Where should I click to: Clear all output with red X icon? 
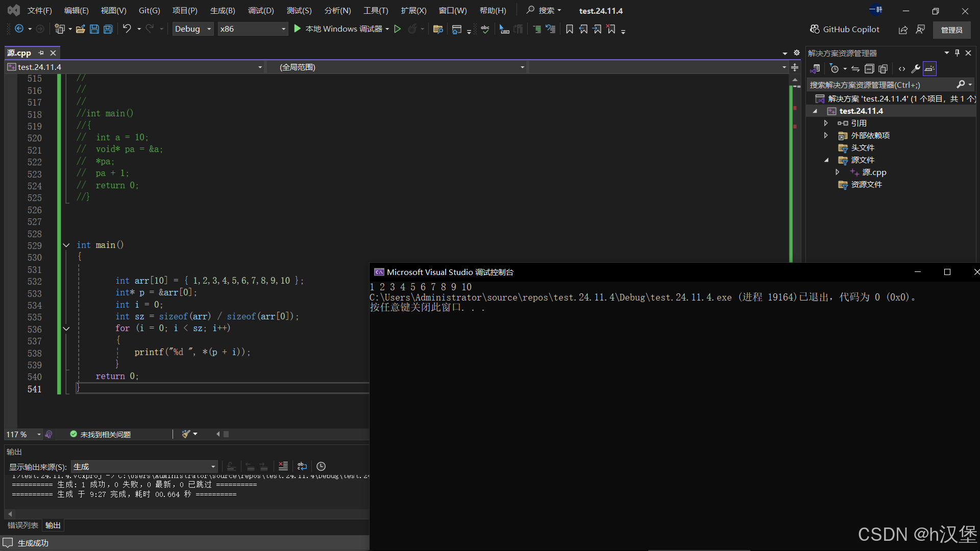pyautogui.click(x=283, y=466)
